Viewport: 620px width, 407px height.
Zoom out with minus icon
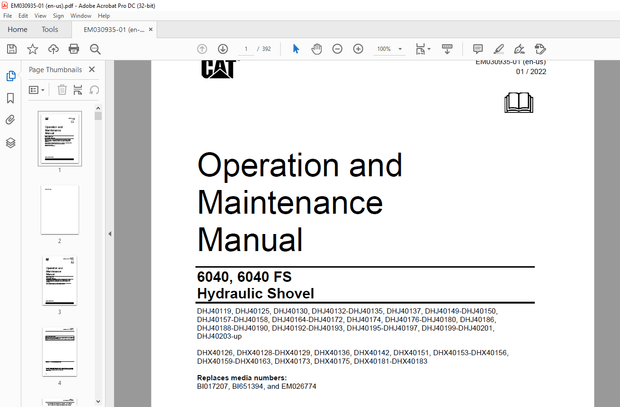[x=337, y=49]
